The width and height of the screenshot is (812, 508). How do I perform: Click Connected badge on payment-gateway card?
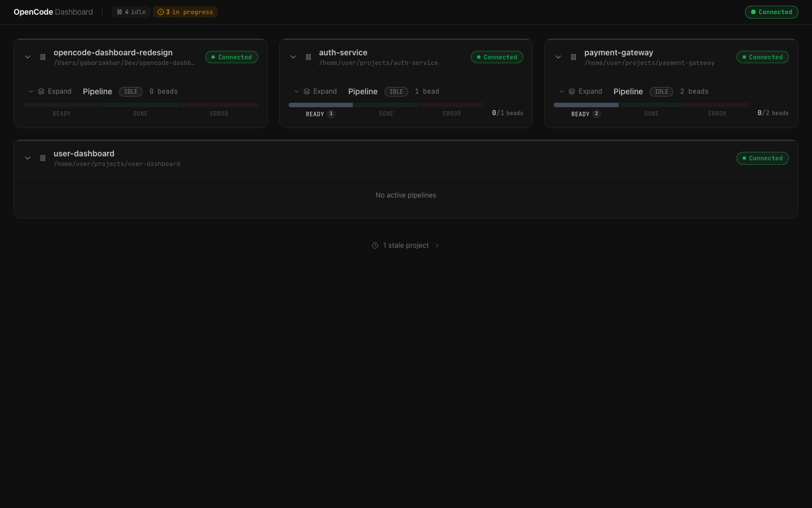point(762,57)
